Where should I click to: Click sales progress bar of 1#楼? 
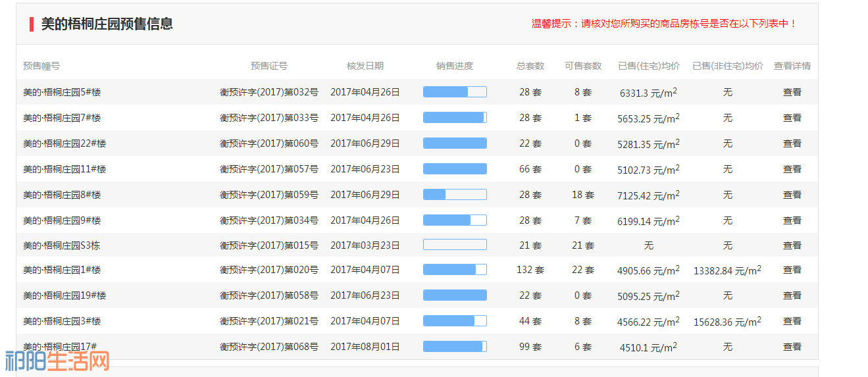tap(455, 270)
